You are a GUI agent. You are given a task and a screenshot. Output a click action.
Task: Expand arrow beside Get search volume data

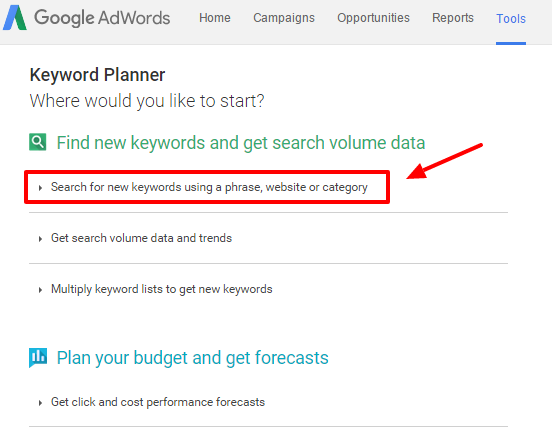pos(40,239)
